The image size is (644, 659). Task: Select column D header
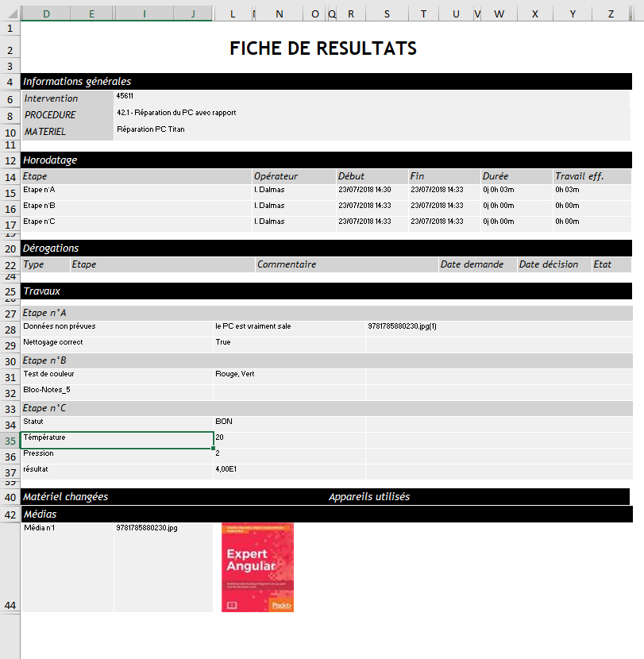(46, 13)
